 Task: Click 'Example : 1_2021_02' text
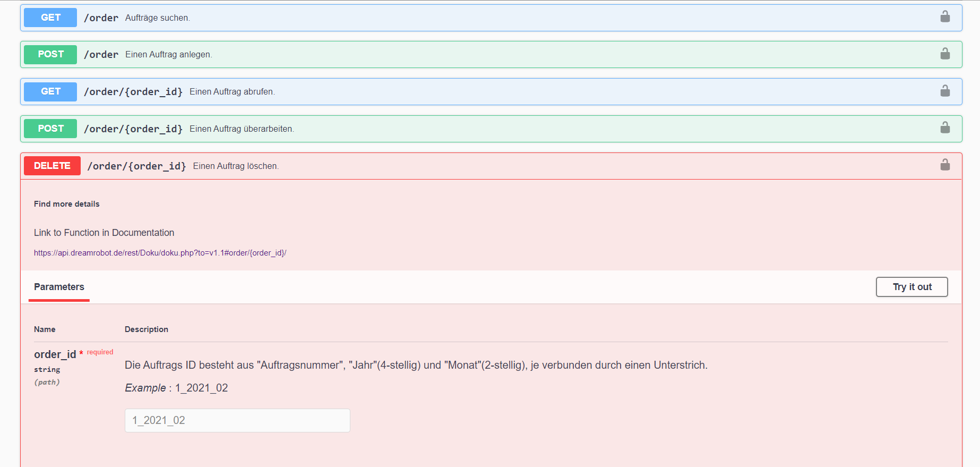tap(176, 388)
